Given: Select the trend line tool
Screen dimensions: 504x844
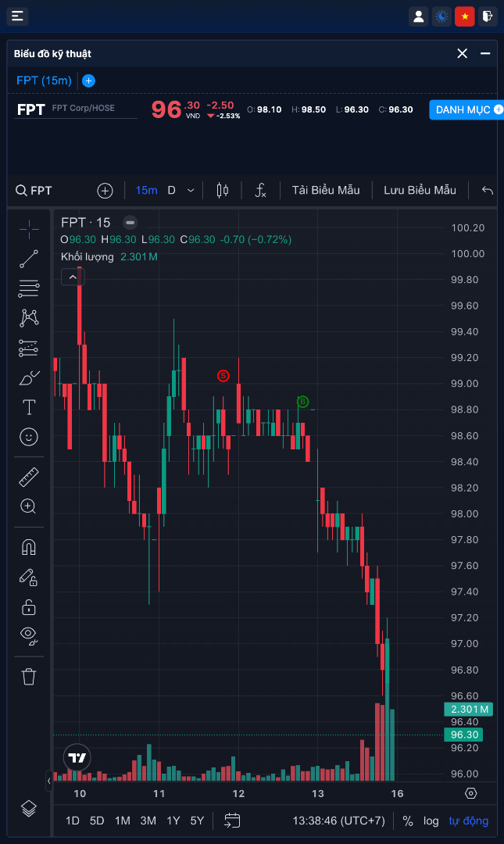Looking at the screenshot, I should pos(29,259).
